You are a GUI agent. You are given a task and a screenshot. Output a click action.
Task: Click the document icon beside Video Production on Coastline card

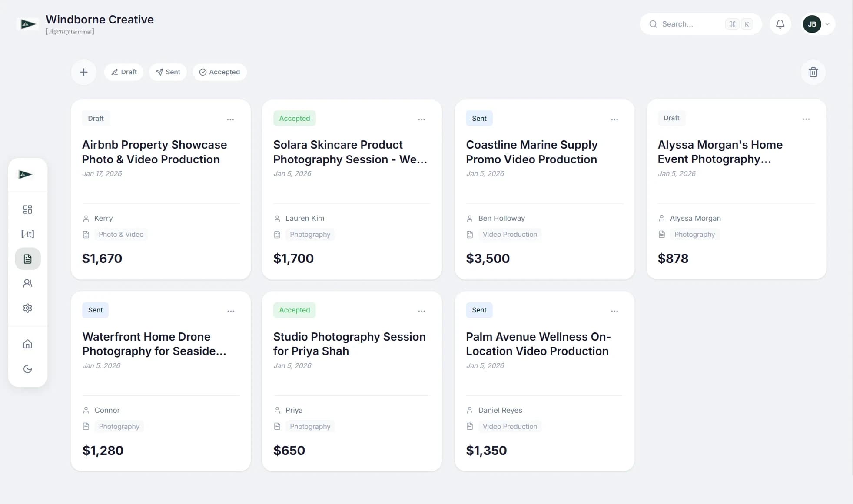tap(469, 235)
